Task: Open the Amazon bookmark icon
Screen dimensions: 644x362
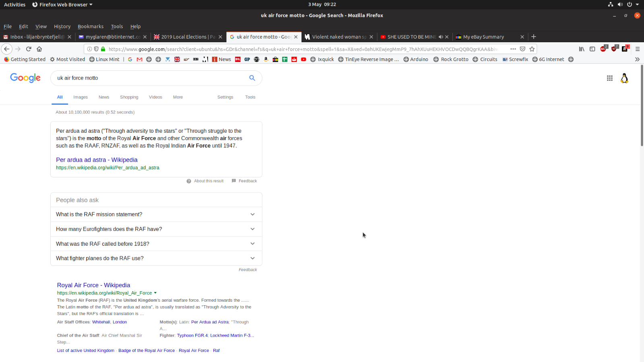Action: tap(266, 60)
